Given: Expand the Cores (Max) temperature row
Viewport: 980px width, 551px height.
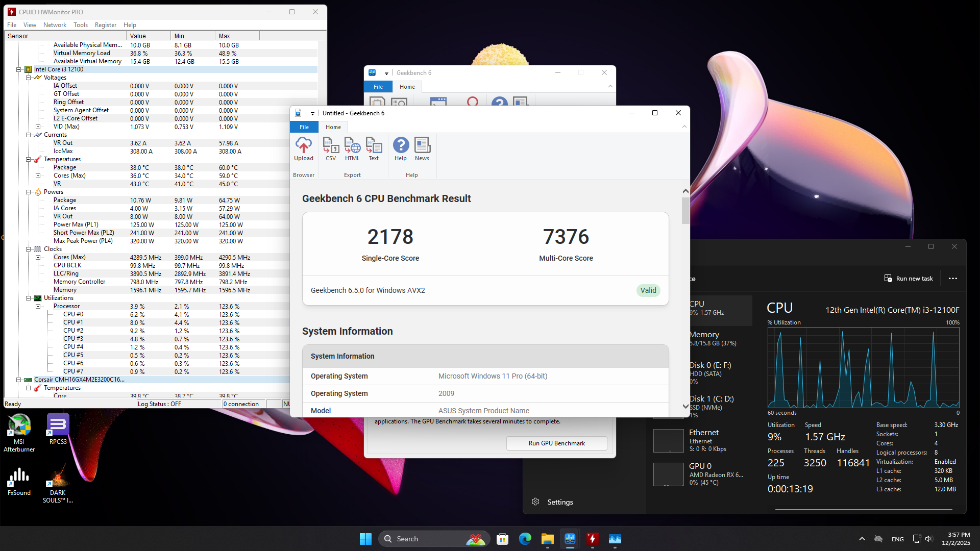Looking at the screenshot, I should [x=38, y=176].
